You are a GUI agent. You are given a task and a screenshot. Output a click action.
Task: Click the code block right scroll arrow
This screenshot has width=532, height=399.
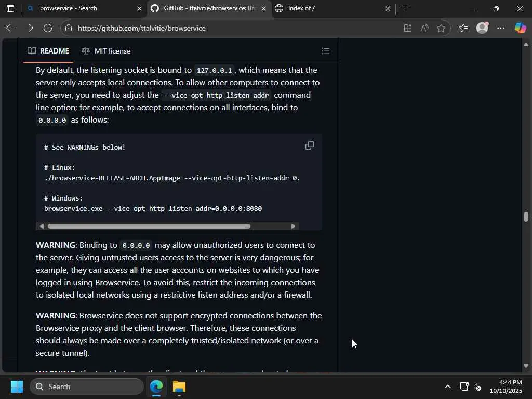tap(293, 227)
